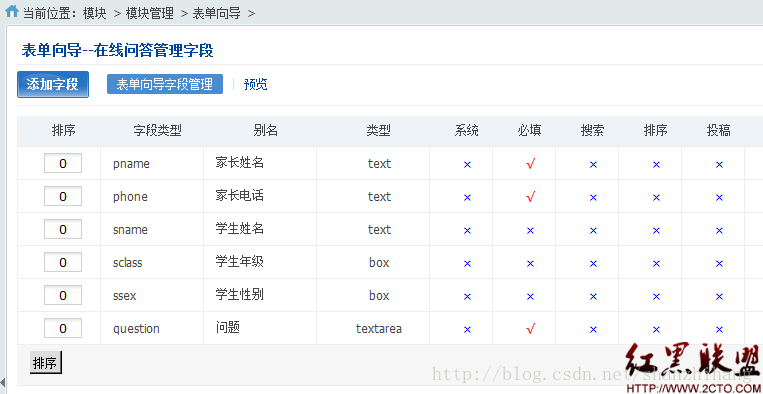This screenshot has width=763, height=394.
Task: Toggle the 搜索 cross for pname
Action: tap(593, 165)
